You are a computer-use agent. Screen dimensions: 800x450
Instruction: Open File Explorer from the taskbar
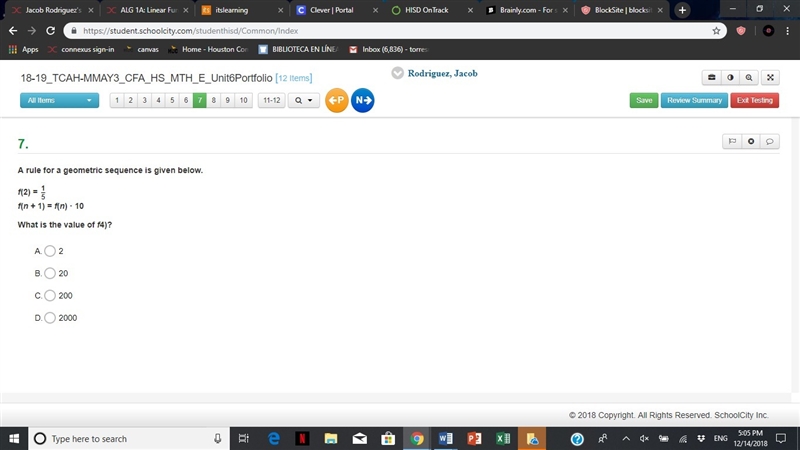pos(331,439)
